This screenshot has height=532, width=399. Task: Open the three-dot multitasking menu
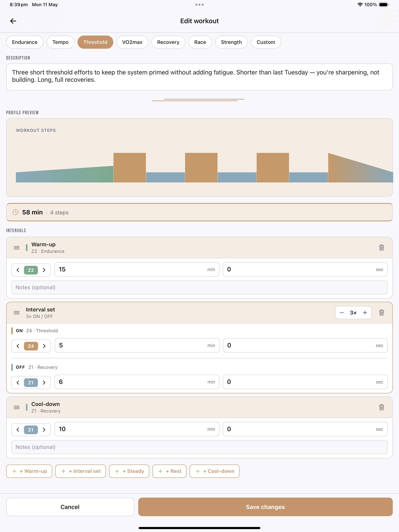(199, 5)
